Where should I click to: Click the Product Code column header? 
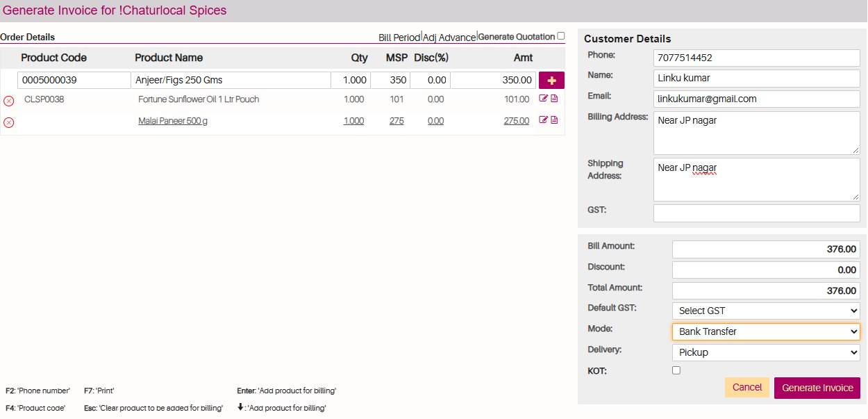click(x=53, y=58)
